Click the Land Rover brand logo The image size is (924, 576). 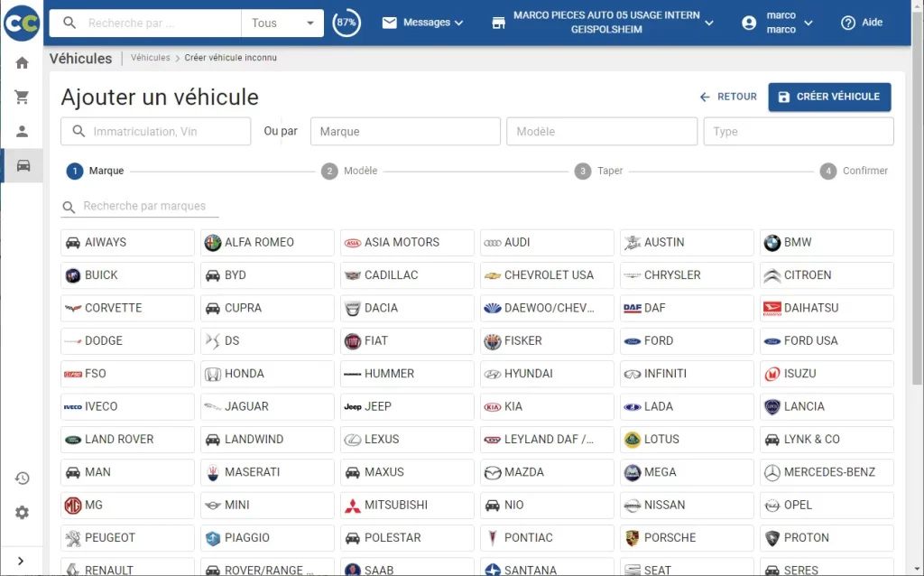(72, 440)
